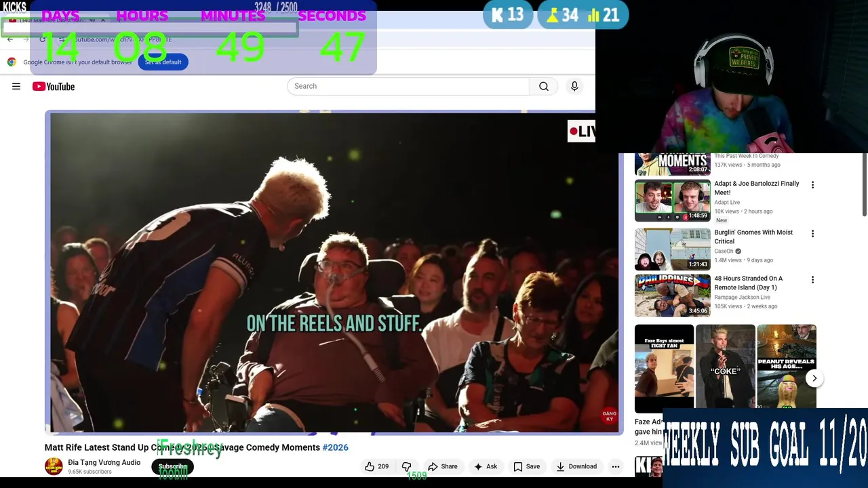Open options for 48 Hours Stranded video
The width and height of the screenshot is (868, 488).
812,279
